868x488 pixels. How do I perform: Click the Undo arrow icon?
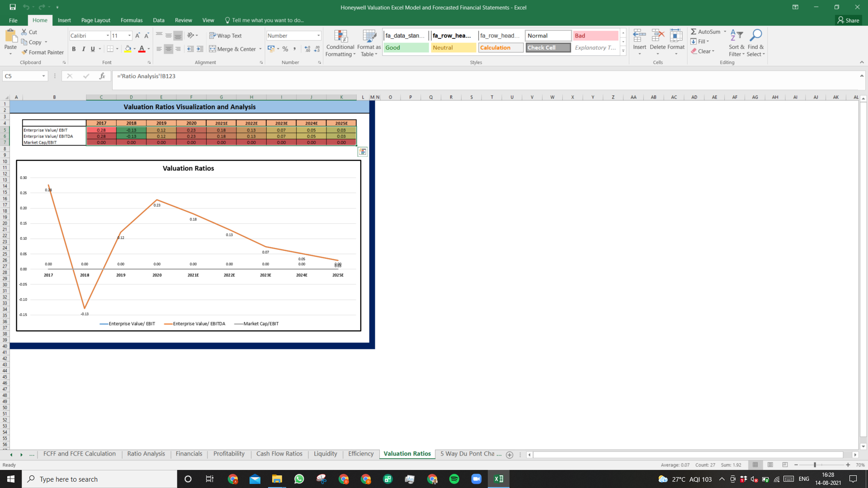tap(26, 7)
